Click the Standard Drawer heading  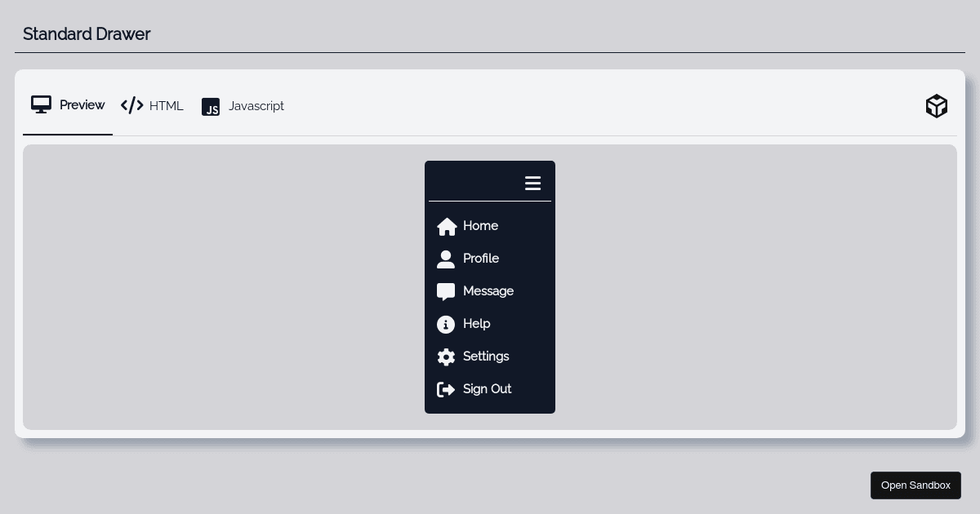pyautogui.click(x=87, y=34)
